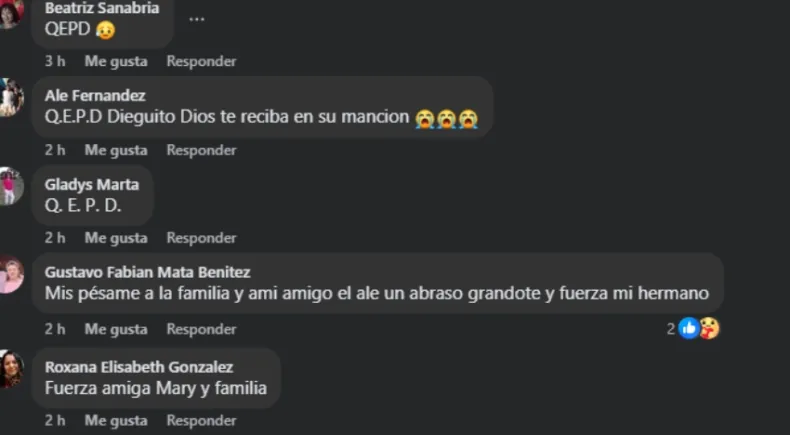Viewport: 790px width, 435px height.
Task: Open Beatriz Sanabria's profile picture
Action: 11,13
